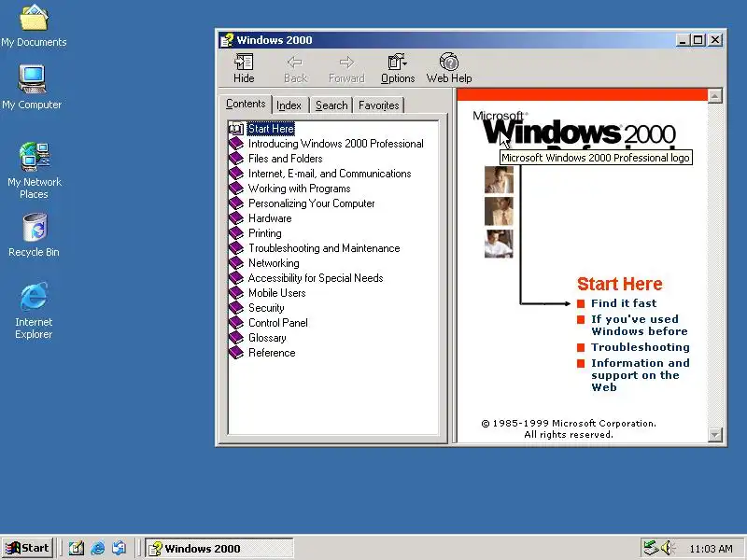This screenshot has width=747, height=560.
Task: Click the book icon next to Security
Action: click(236, 308)
